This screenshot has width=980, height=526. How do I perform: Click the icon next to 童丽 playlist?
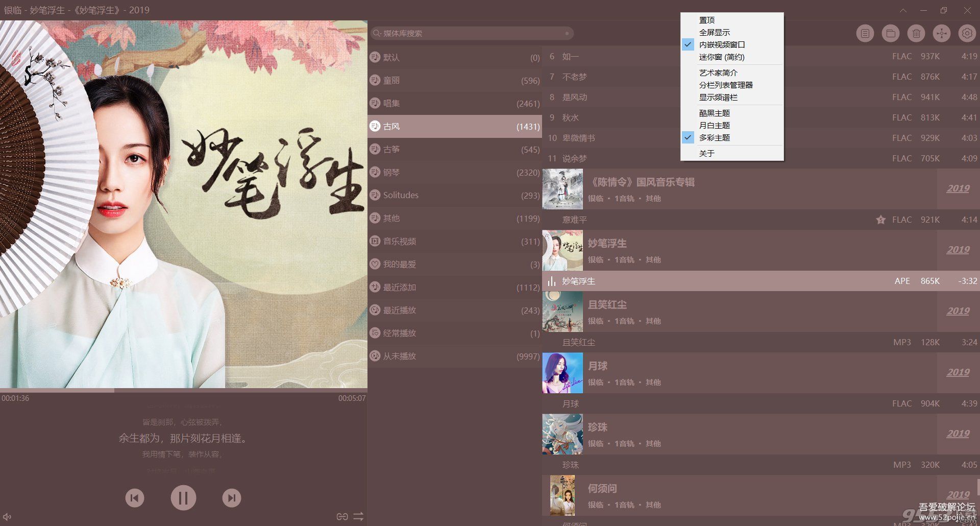coord(375,80)
